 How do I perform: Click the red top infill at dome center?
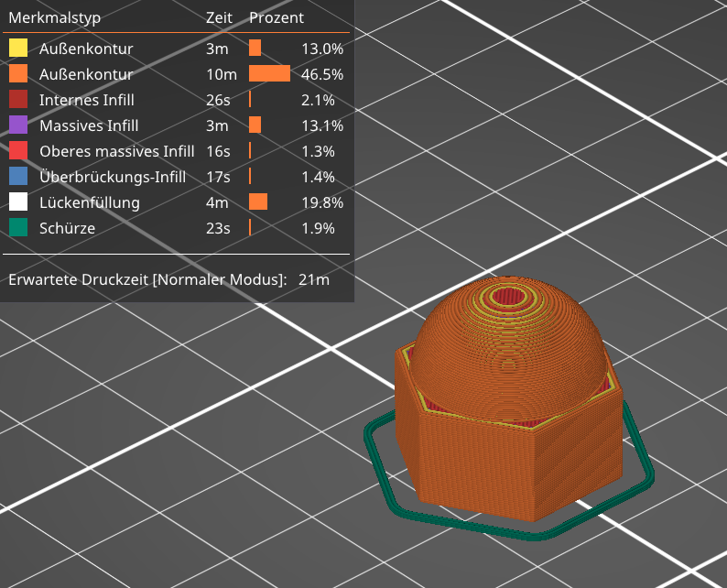coord(509,296)
